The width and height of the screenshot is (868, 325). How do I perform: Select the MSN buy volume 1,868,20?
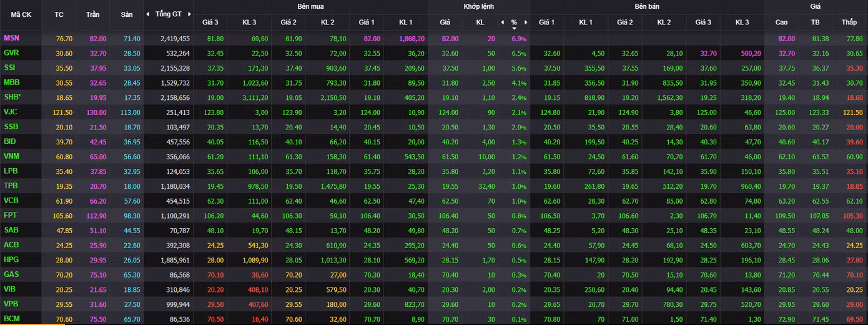[x=412, y=39]
